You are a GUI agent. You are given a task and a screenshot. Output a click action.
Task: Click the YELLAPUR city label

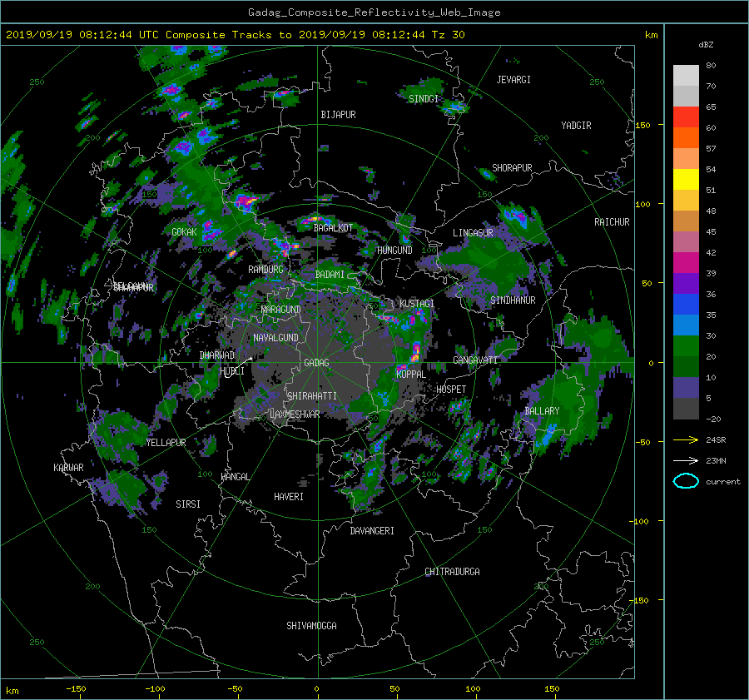(166, 443)
